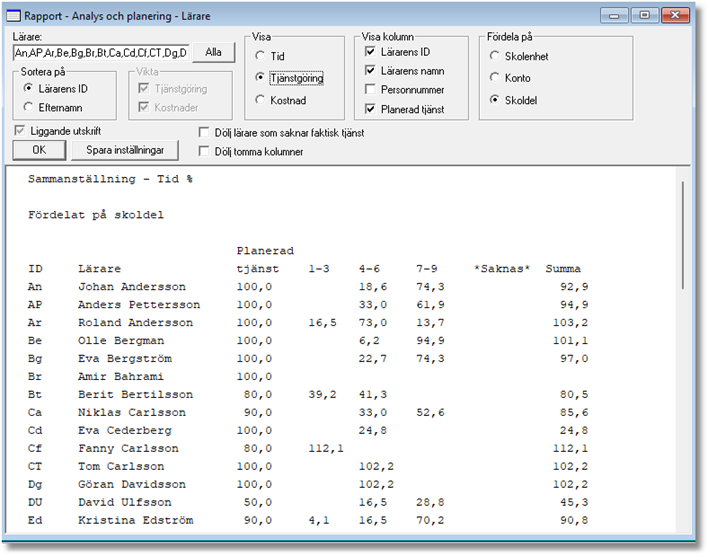Click the Alla button next to Lärare

tap(213, 52)
